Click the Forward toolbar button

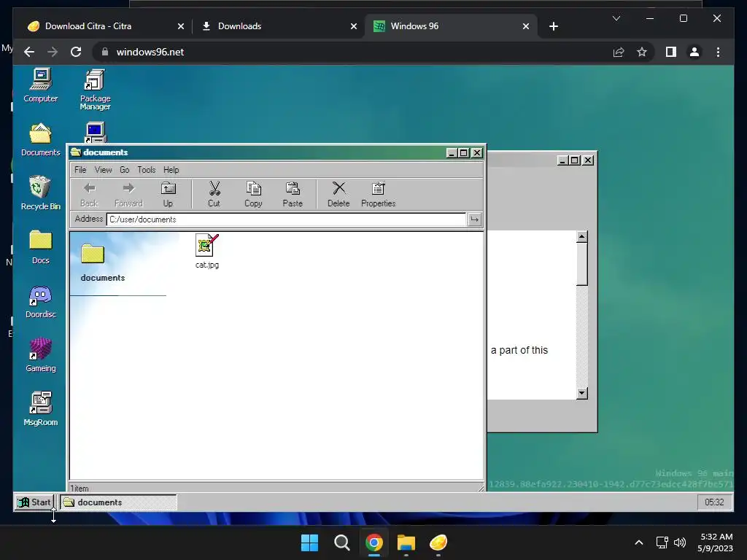tap(128, 194)
